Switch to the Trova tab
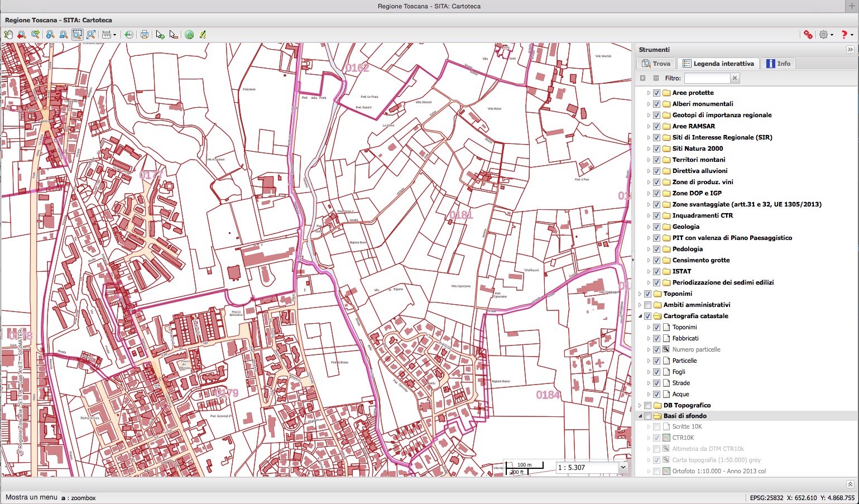Image resolution: width=859 pixels, height=504 pixels. (x=656, y=64)
